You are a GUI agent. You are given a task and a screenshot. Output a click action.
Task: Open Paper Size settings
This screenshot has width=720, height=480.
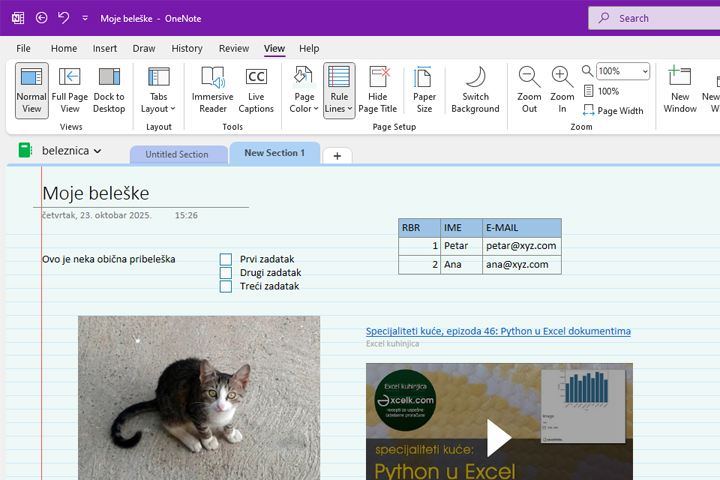(x=424, y=90)
